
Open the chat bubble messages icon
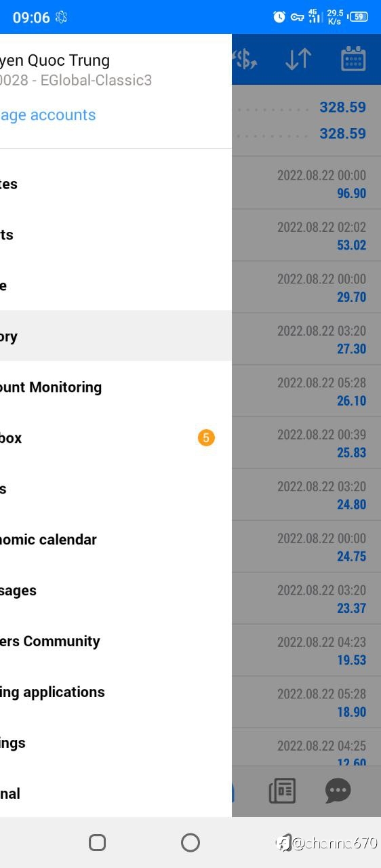pyautogui.click(x=338, y=791)
